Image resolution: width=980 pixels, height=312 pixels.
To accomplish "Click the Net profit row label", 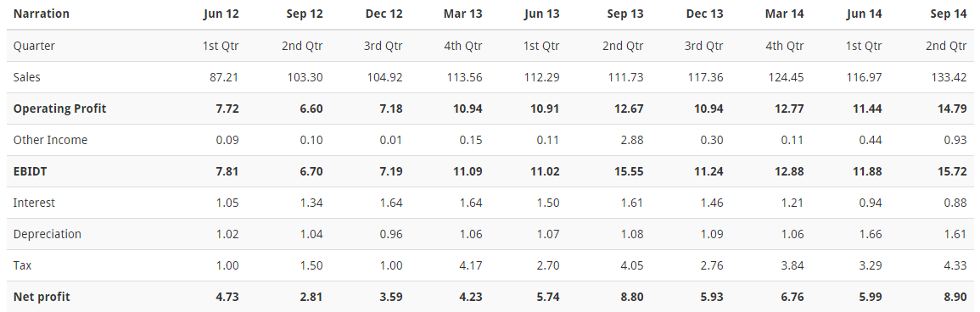I will [42, 297].
